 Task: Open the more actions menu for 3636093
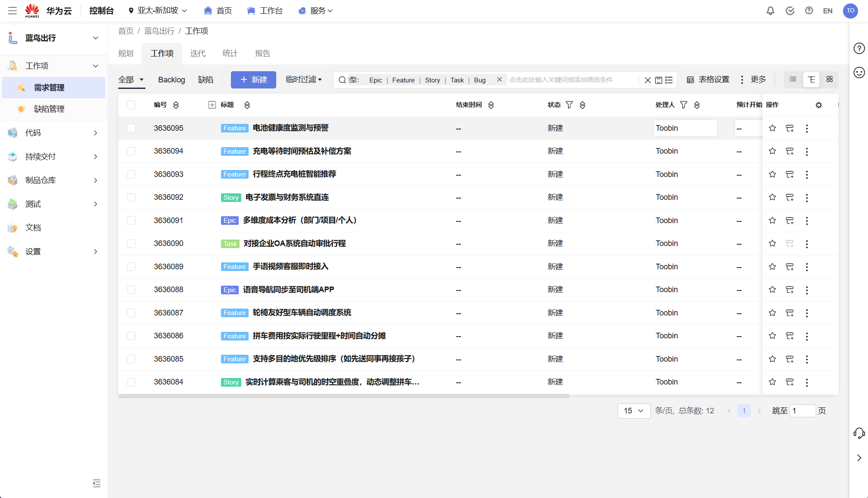click(807, 174)
